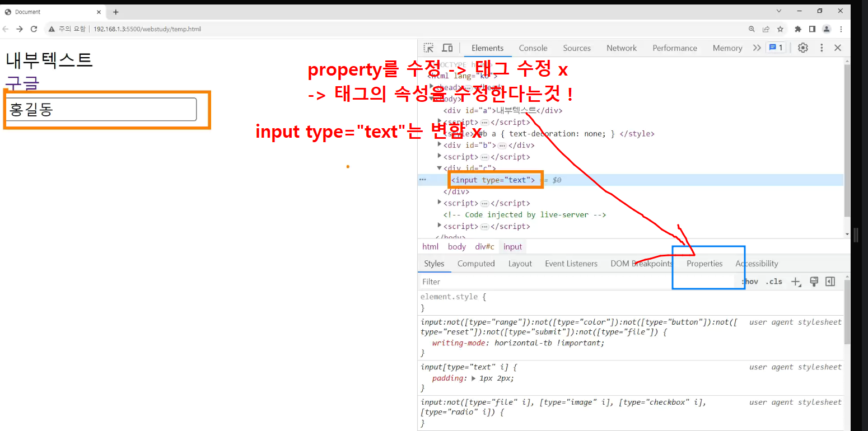Toggle the browser side panel button

(812, 29)
